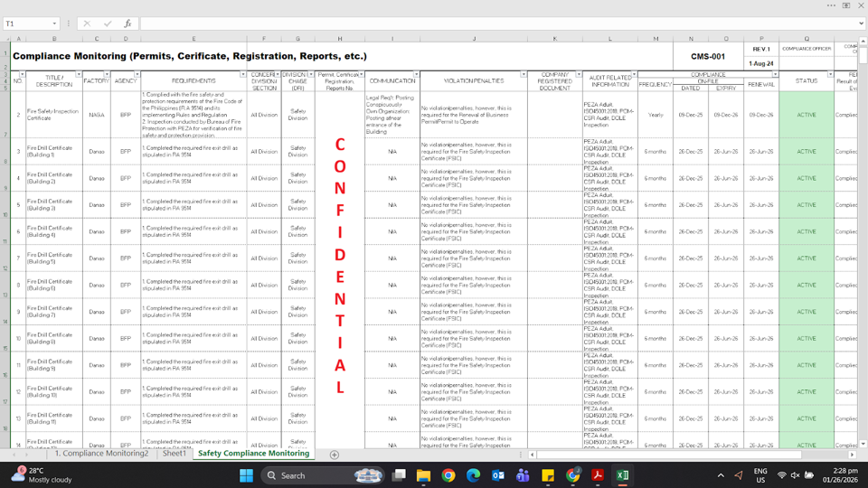Screen dimensions: 868x488
Task: Open the Windows Start menu
Action: pos(246,475)
